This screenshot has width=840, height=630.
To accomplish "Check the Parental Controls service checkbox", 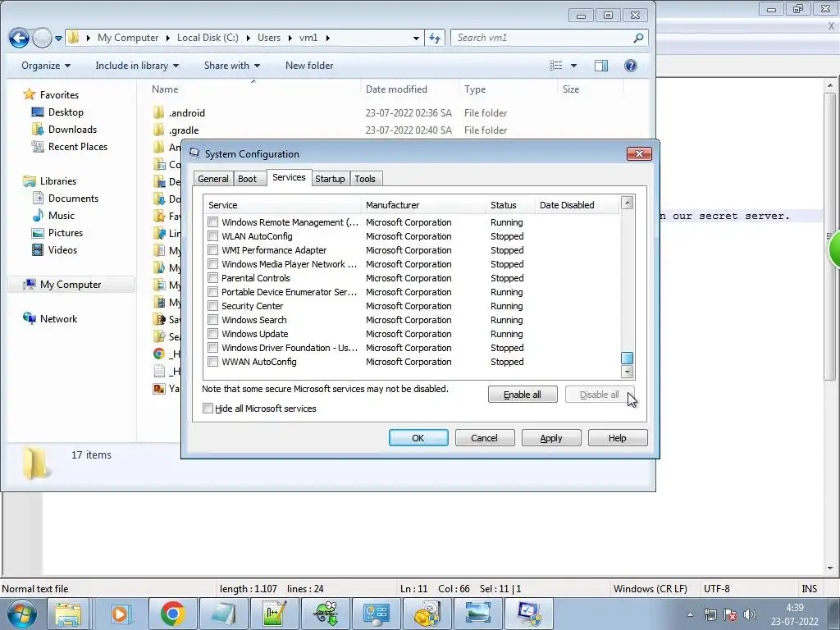I will pos(212,278).
